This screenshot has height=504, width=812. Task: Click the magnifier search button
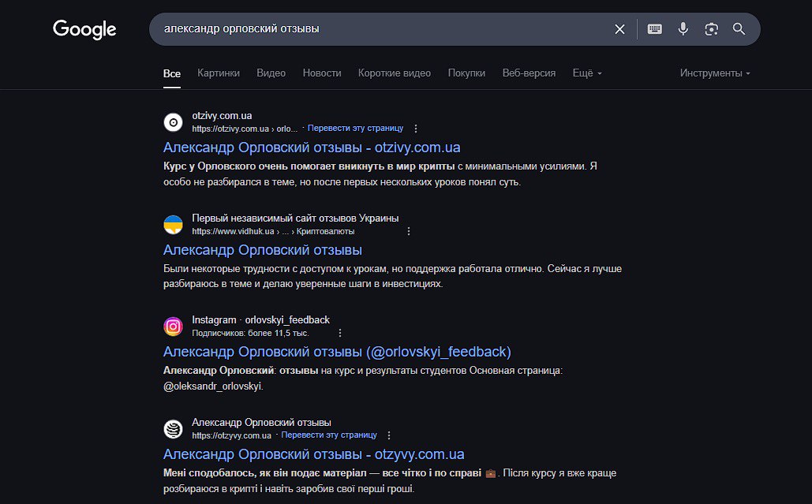(739, 29)
